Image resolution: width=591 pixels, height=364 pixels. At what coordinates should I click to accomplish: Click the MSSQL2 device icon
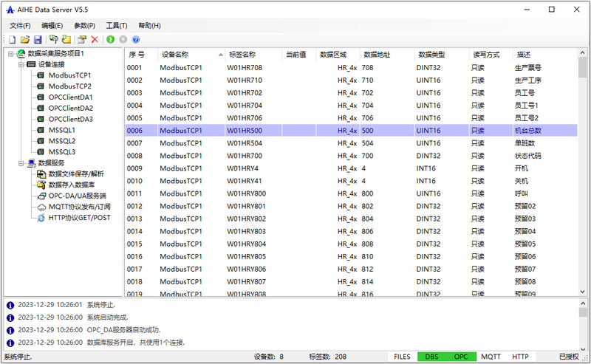[41, 141]
